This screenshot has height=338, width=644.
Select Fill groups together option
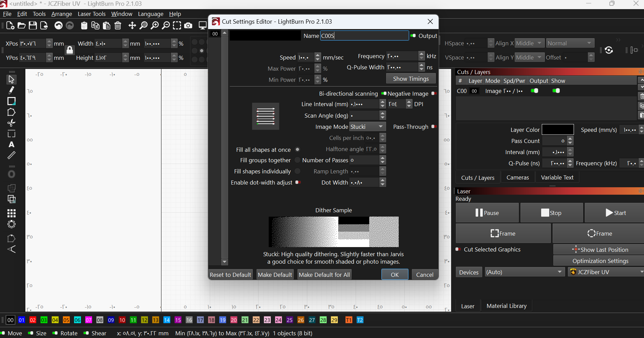pos(297,160)
